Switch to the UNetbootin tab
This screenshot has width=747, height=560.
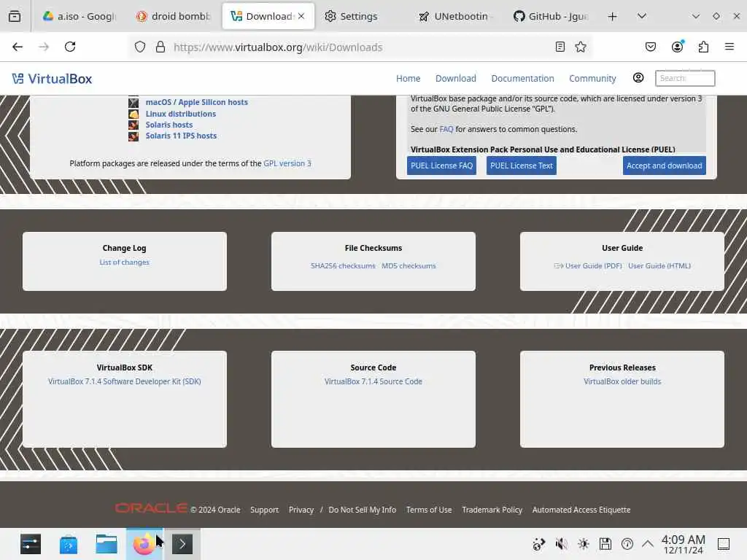457,16
